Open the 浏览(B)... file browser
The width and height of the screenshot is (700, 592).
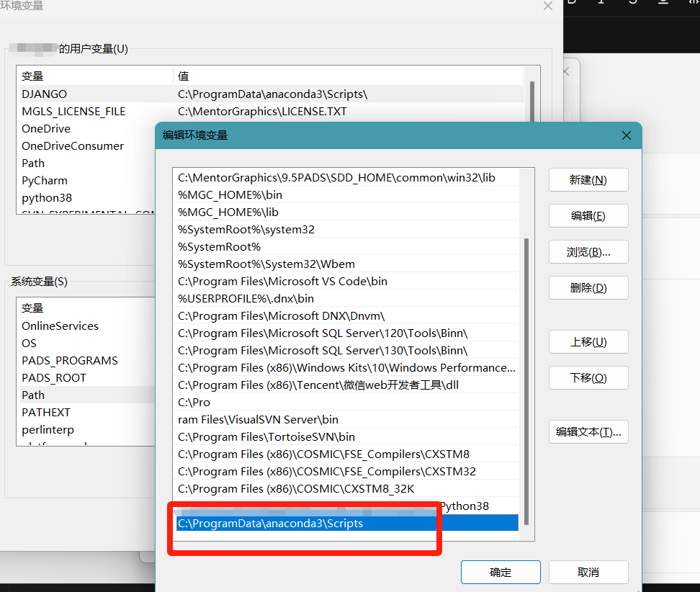[x=588, y=251]
